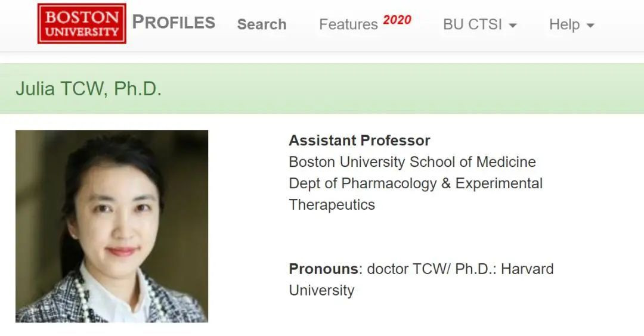The width and height of the screenshot is (644, 336).
Task: Click the Julia TCW, Ph.D. name heading
Action: [x=88, y=89]
